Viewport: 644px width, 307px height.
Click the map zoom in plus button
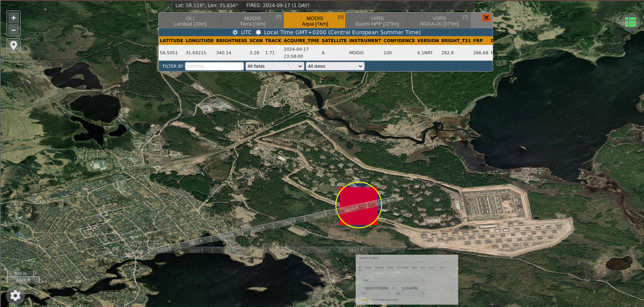click(x=13, y=18)
